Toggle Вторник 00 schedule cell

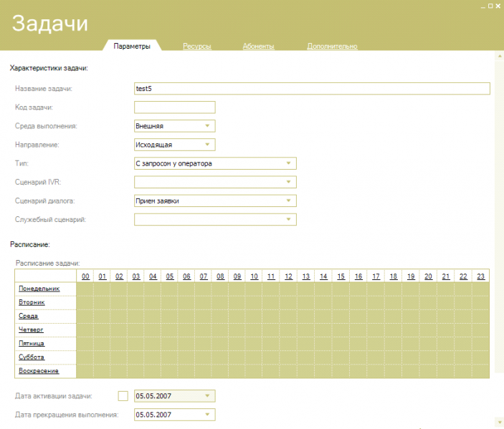pos(85,302)
